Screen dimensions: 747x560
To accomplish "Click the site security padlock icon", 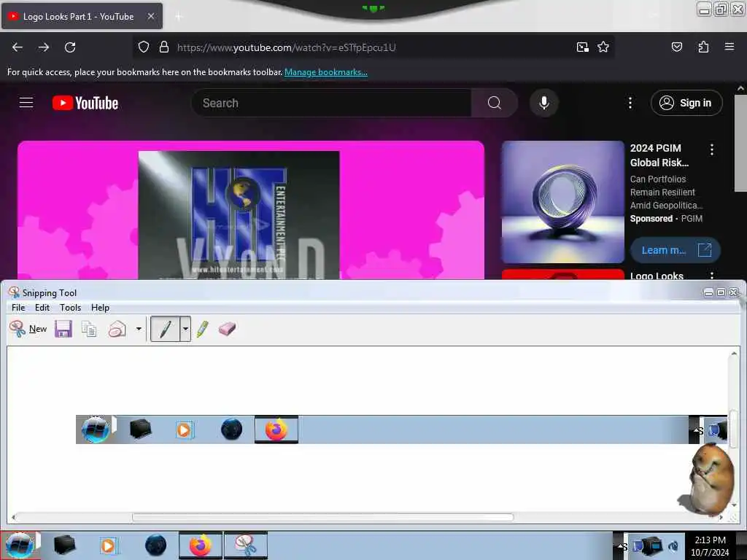I will [x=164, y=47].
